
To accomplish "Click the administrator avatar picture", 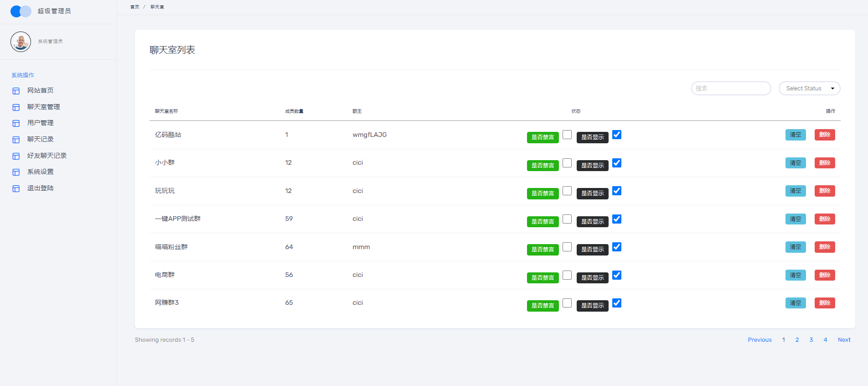I will pos(21,42).
